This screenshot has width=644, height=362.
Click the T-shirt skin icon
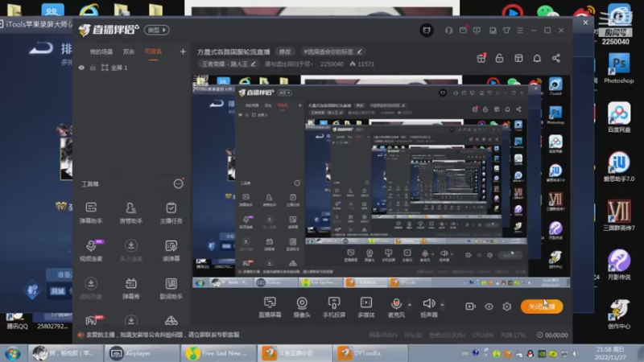pyautogui.click(x=506, y=31)
